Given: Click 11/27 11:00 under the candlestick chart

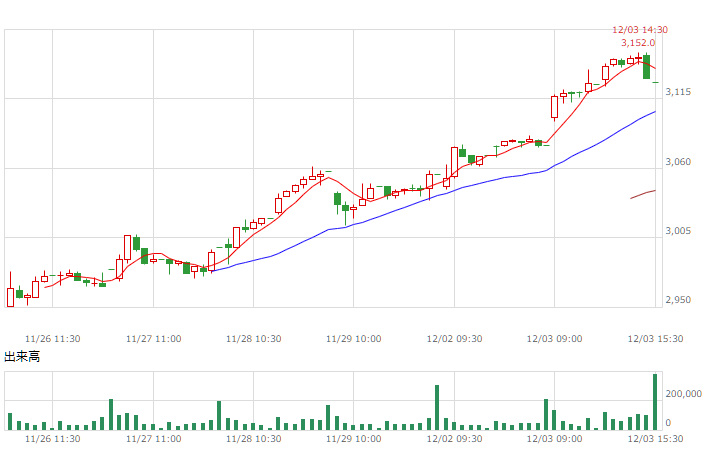Looking at the screenshot, I should point(153,339).
